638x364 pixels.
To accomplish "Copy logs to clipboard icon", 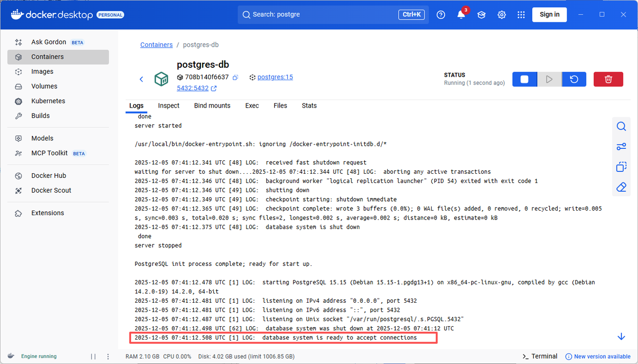I will click(621, 167).
